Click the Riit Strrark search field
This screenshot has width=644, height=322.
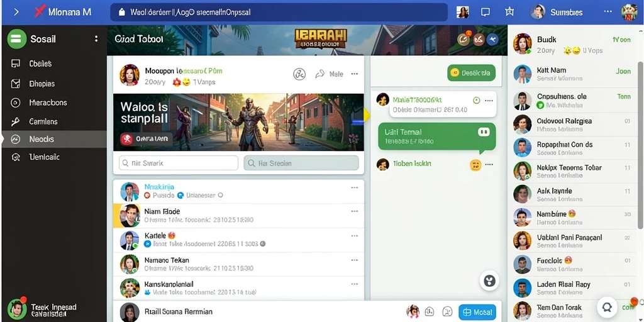point(178,163)
